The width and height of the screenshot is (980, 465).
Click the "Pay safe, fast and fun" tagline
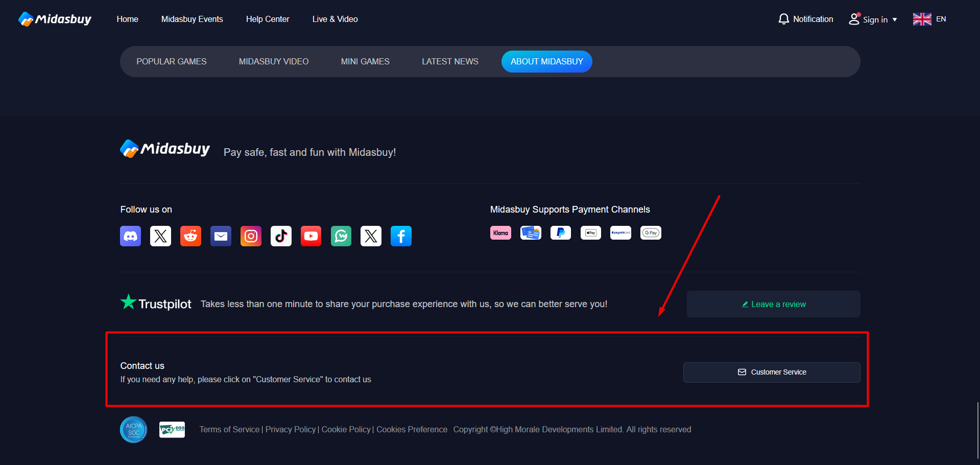310,152
